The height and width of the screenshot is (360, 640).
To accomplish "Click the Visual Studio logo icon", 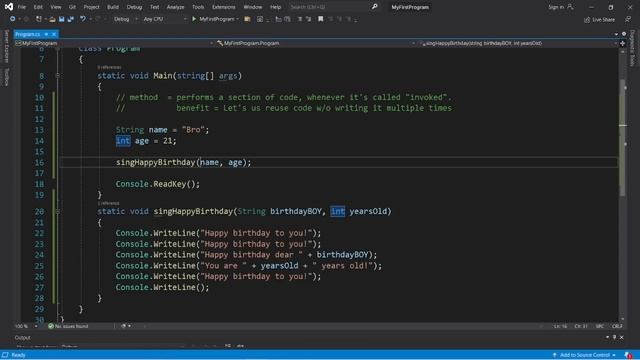I will click(x=9, y=7).
